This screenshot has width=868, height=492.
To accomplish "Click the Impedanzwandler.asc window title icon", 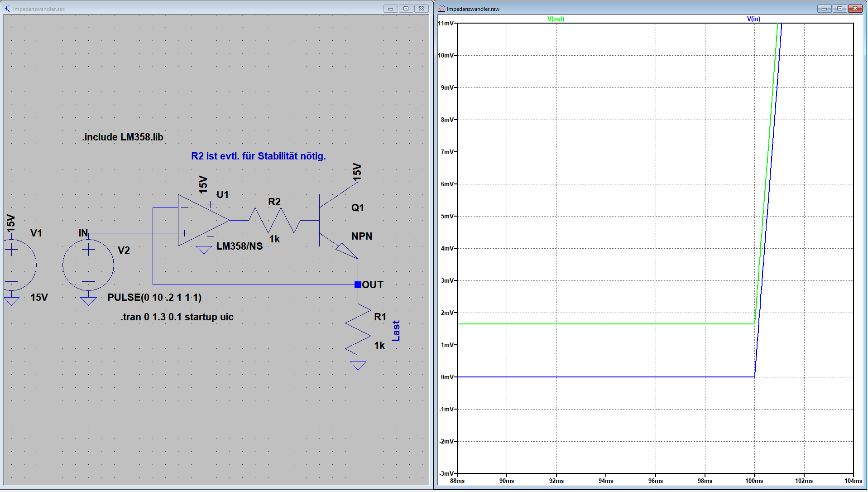I will coord(8,9).
